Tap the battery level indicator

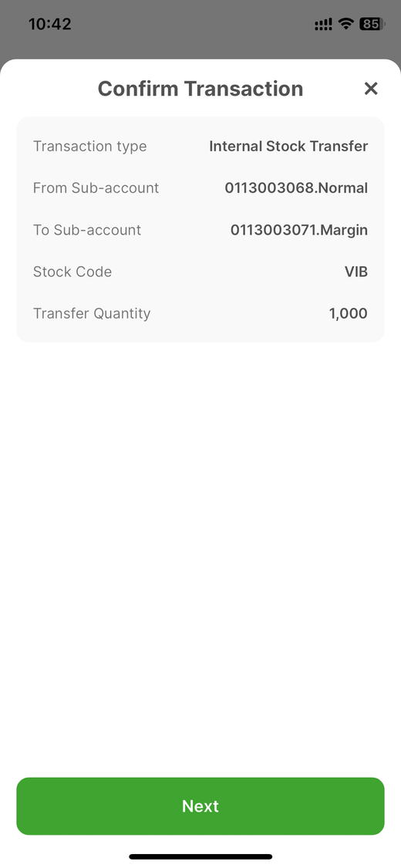(x=372, y=24)
